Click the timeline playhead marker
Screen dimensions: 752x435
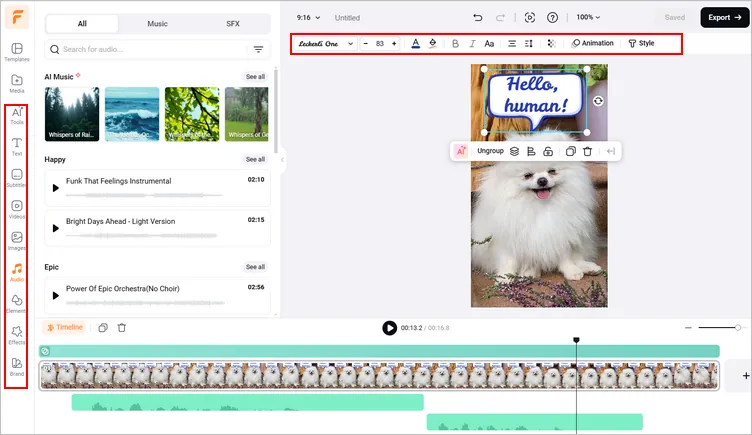point(576,340)
